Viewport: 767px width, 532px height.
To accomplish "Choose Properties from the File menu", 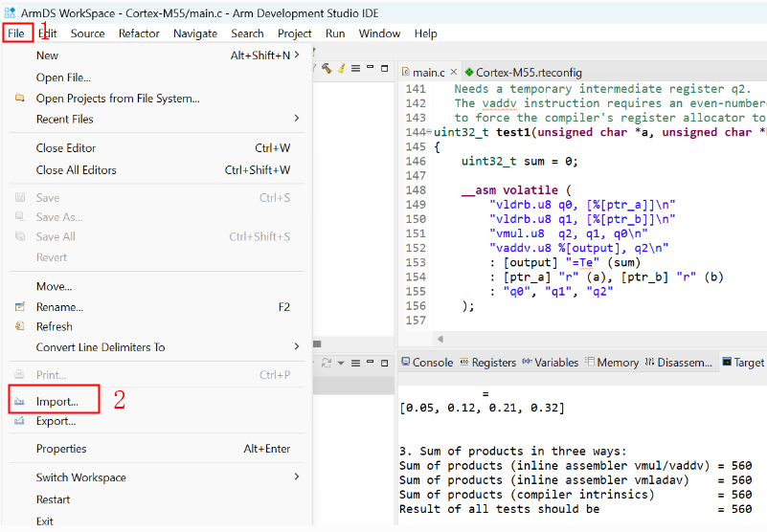I will coord(61,449).
